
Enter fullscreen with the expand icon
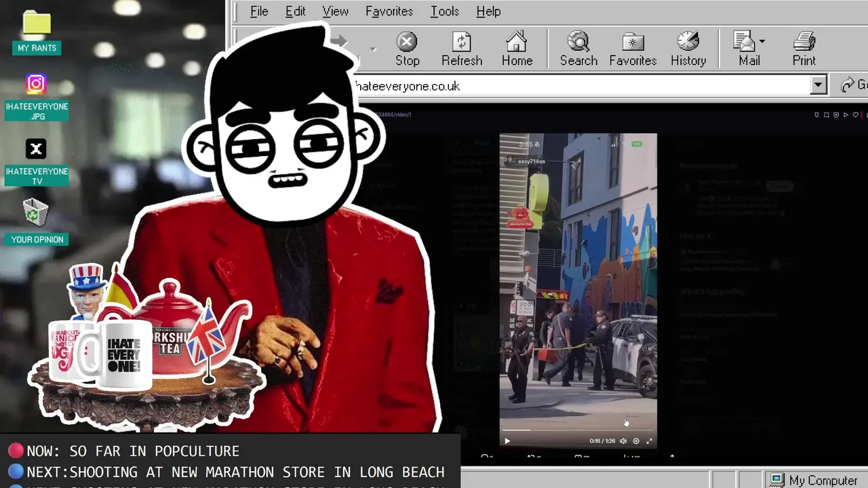(649, 441)
